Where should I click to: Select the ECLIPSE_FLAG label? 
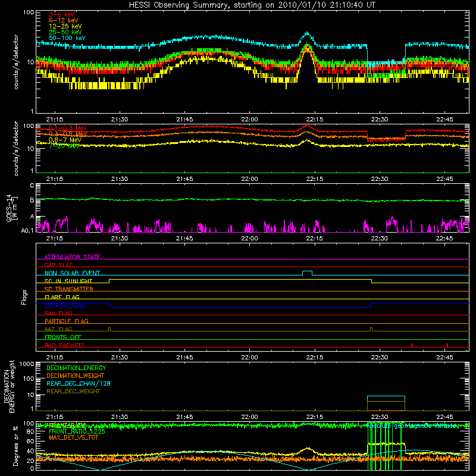point(65,305)
